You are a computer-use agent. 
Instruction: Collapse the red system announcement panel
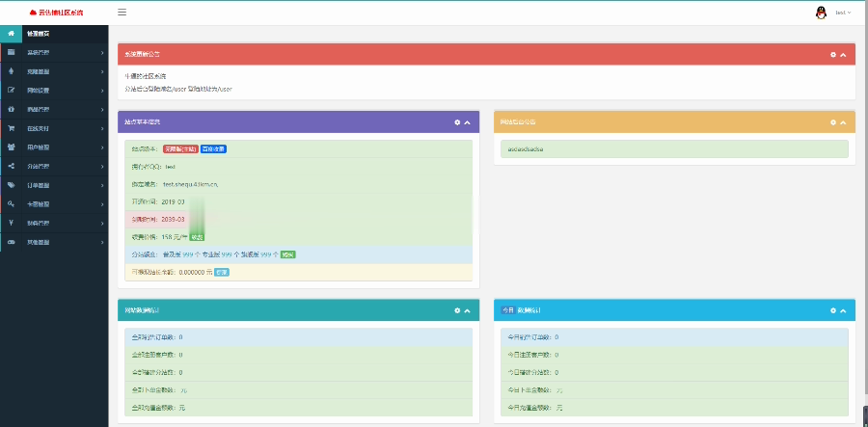(843, 55)
